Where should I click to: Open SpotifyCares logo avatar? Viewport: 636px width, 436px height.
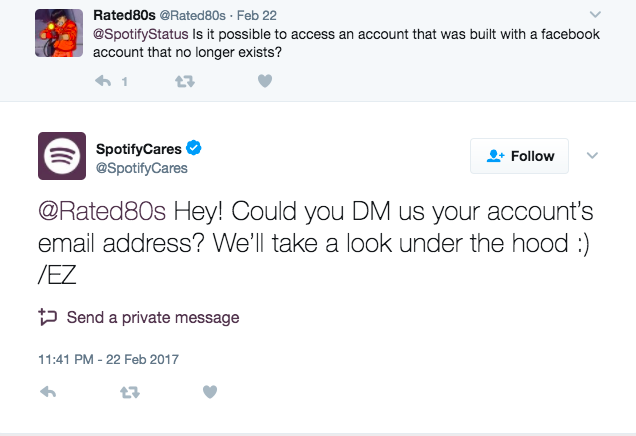[61, 157]
